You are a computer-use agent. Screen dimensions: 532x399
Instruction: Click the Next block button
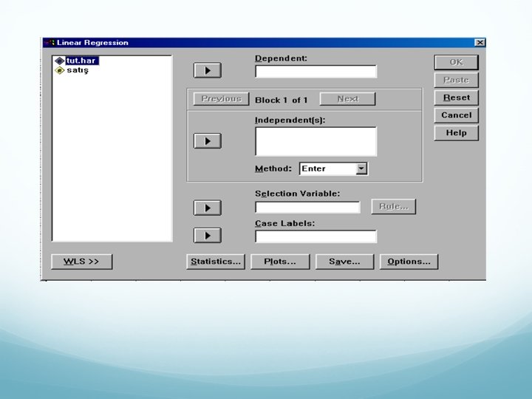point(348,99)
